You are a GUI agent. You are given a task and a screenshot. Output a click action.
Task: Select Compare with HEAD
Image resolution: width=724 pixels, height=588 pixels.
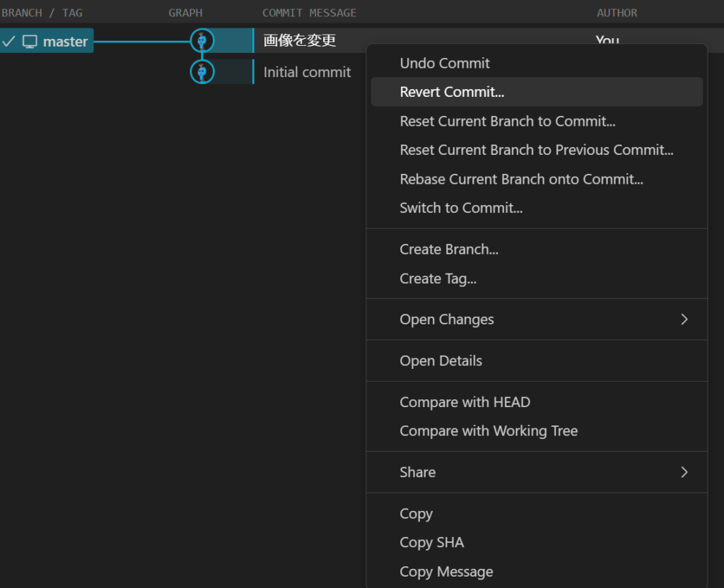click(465, 402)
